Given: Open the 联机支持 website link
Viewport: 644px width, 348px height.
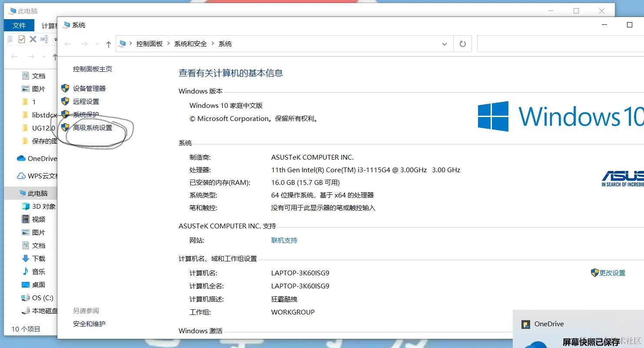Looking at the screenshot, I should pos(284,240).
